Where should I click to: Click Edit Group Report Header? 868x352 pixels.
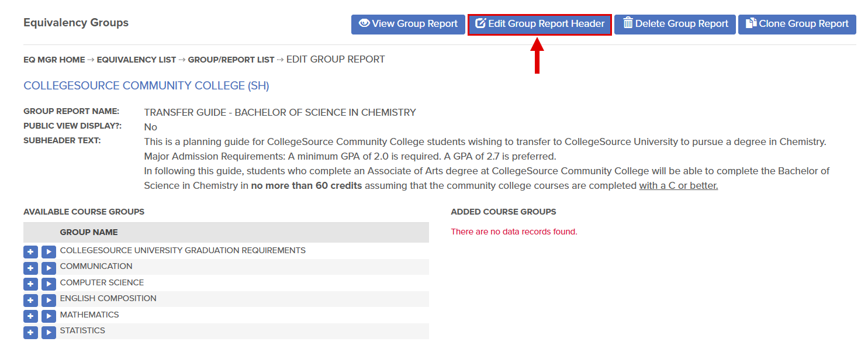click(540, 25)
